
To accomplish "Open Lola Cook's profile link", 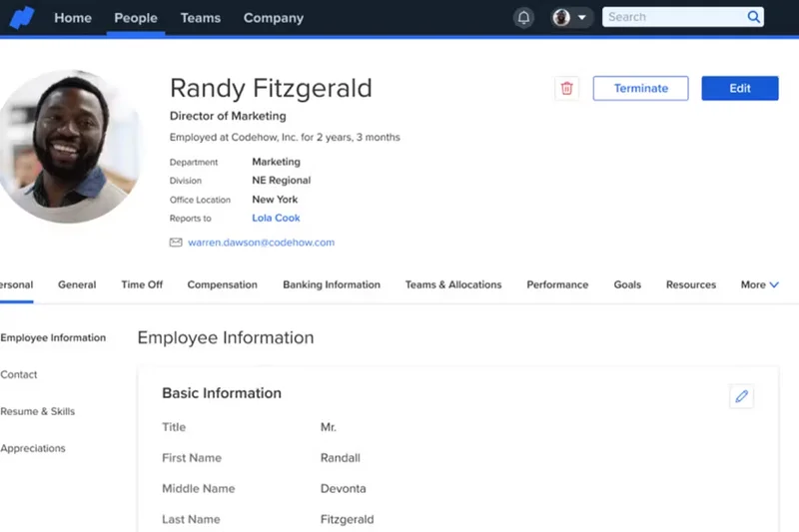I will click(x=276, y=218).
